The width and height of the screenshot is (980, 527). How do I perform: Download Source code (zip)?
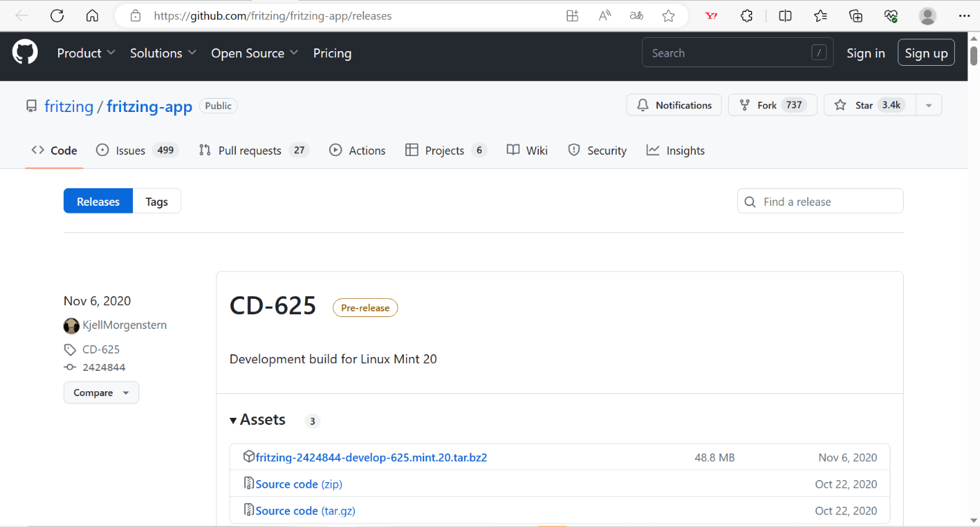click(299, 484)
